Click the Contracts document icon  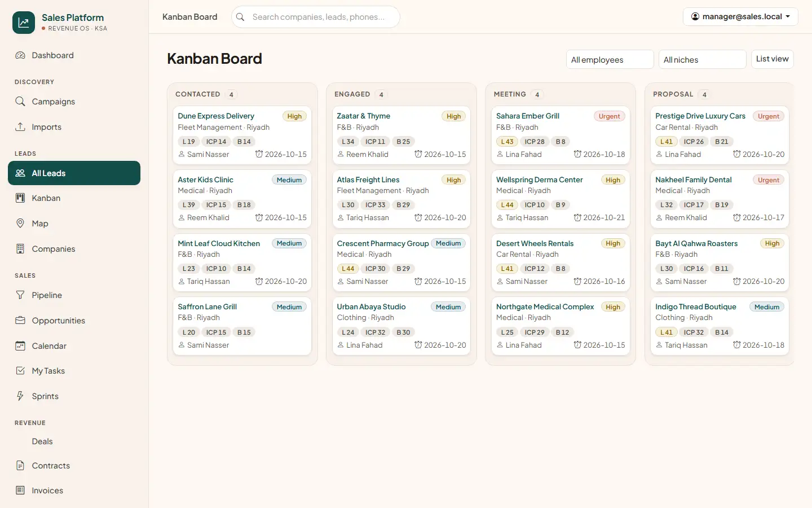(x=20, y=466)
